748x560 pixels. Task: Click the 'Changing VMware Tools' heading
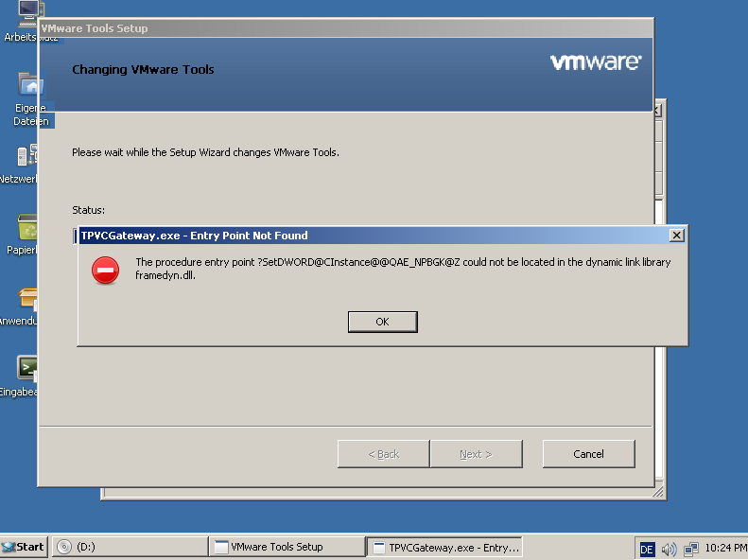click(x=143, y=70)
